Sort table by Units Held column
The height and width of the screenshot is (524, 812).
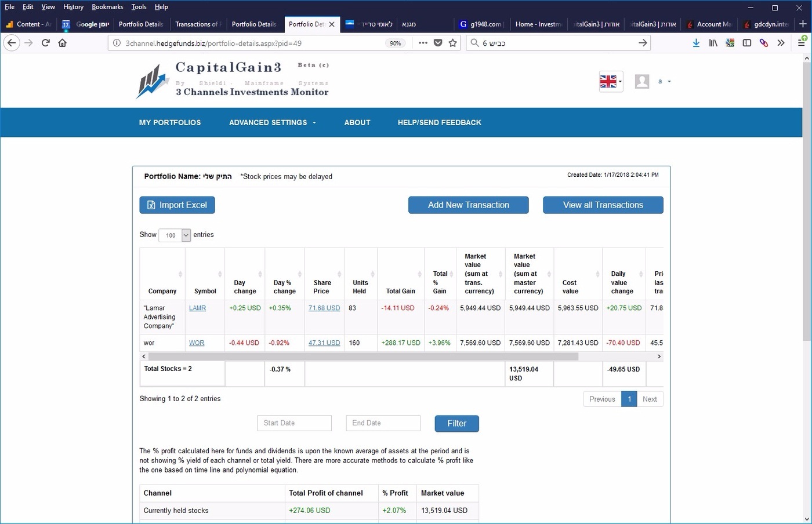tap(361, 274)
